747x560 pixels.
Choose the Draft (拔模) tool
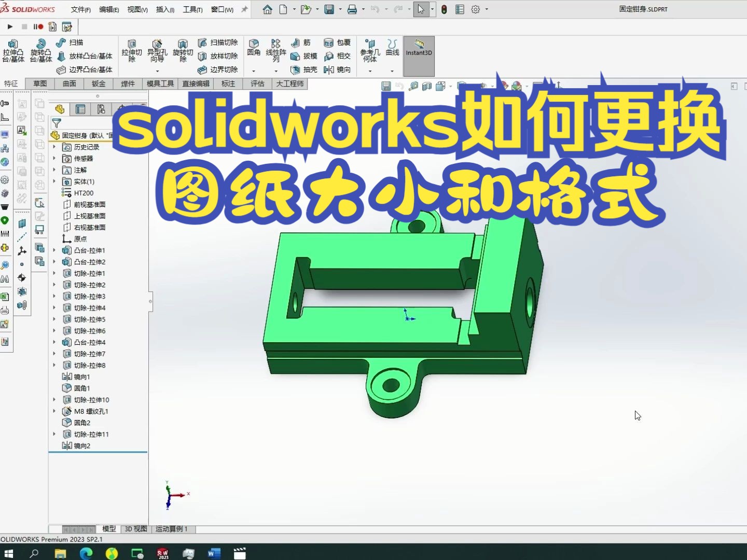pyautogui.click(x=303, y=56)
